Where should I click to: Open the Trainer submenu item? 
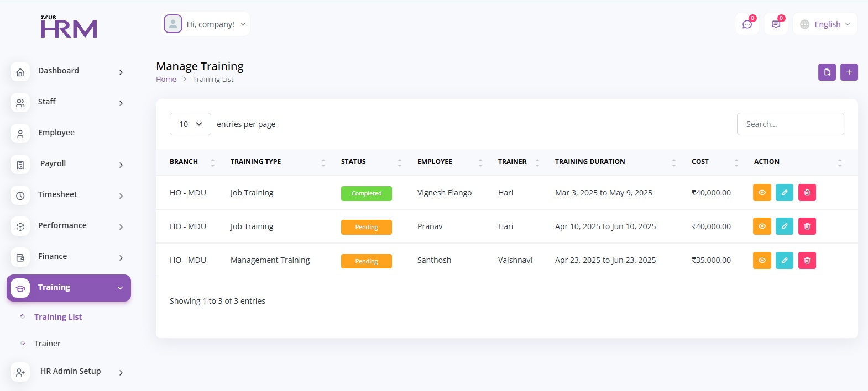tap(48, 344)
